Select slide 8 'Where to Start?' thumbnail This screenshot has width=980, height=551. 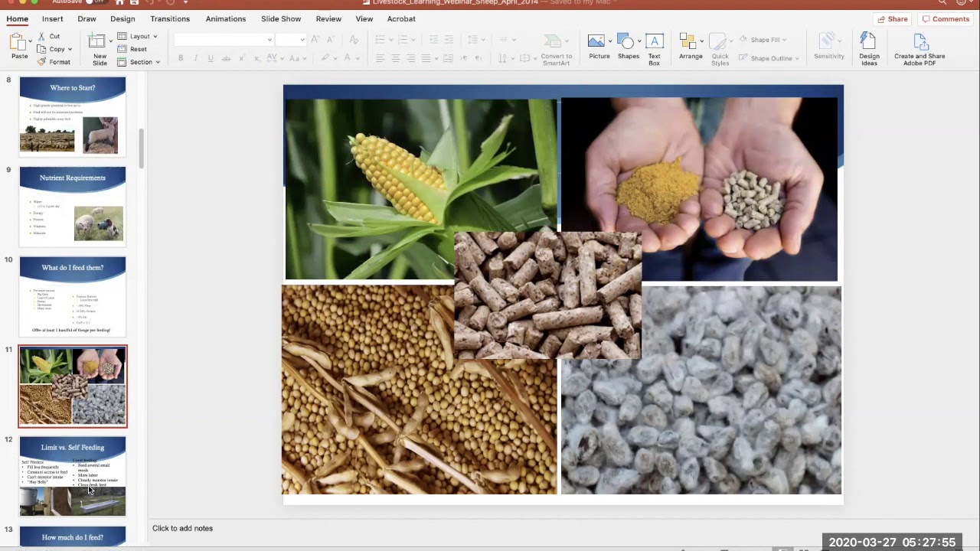(73, 116)
